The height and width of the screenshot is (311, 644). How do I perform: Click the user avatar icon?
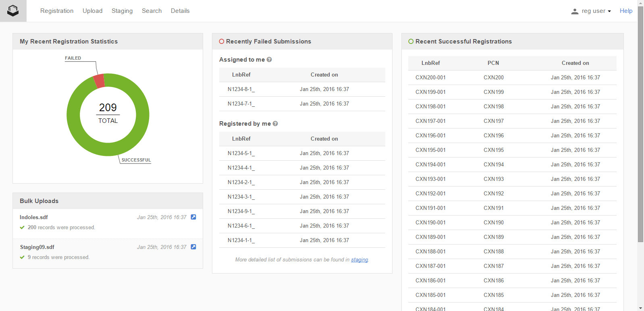[x=575, y=11]
